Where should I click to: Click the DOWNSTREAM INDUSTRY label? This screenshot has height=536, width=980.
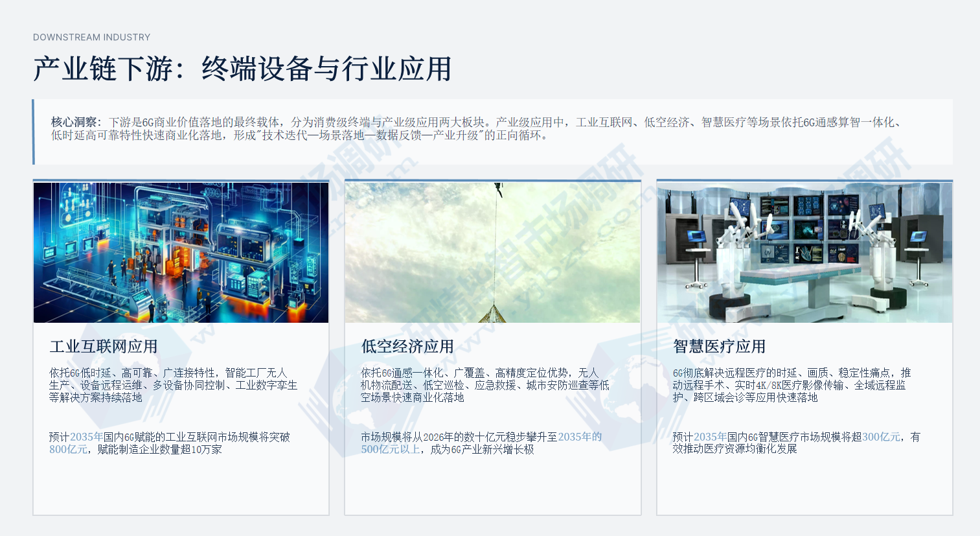[91, 38]
